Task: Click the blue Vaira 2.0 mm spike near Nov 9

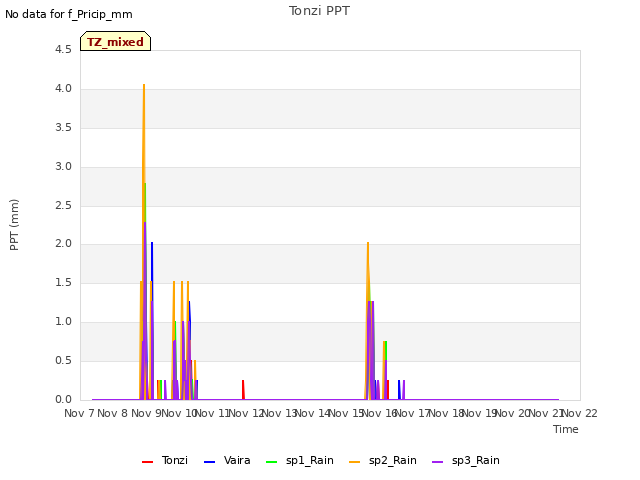Action: tap(152, 244)
